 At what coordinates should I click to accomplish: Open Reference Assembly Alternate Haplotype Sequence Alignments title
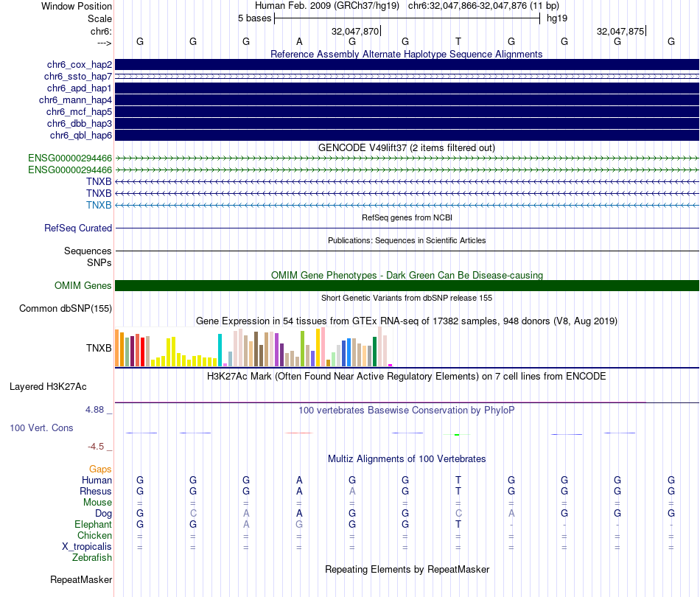pos(406,54)
